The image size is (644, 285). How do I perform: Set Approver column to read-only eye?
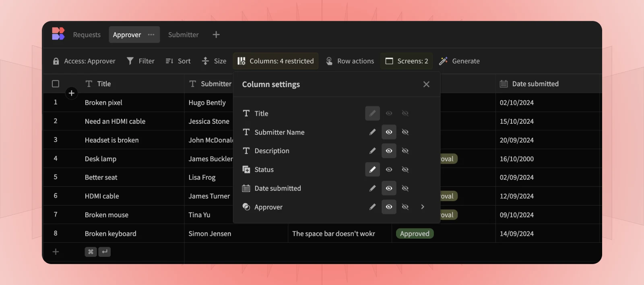[389, 207]
